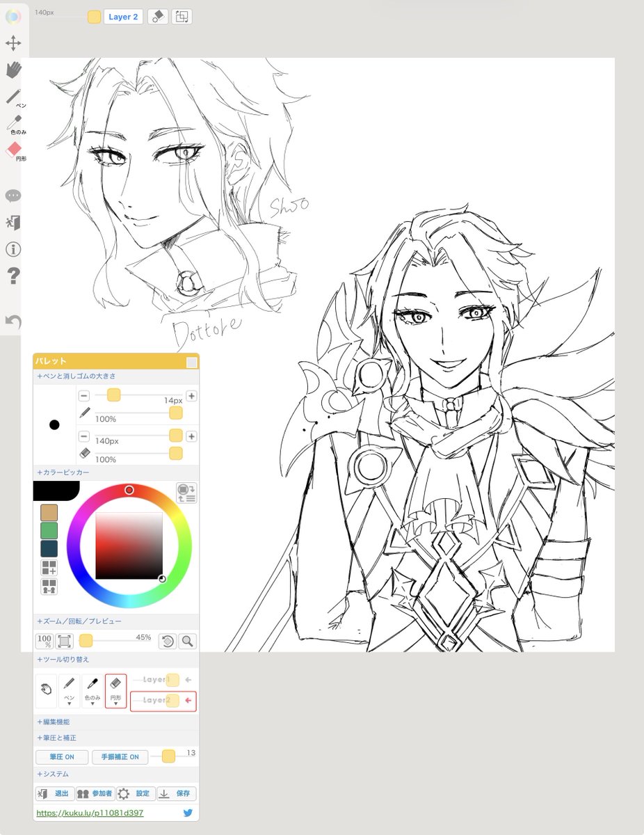Open the 円形 eraser dropdown in the palette
Screen dimensions: 644x835
[116, 691]
